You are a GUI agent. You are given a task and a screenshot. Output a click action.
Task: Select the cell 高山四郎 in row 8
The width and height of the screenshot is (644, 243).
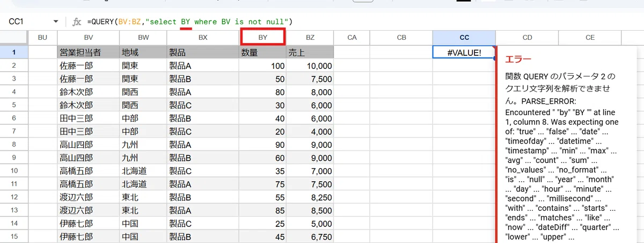point(89,144)
